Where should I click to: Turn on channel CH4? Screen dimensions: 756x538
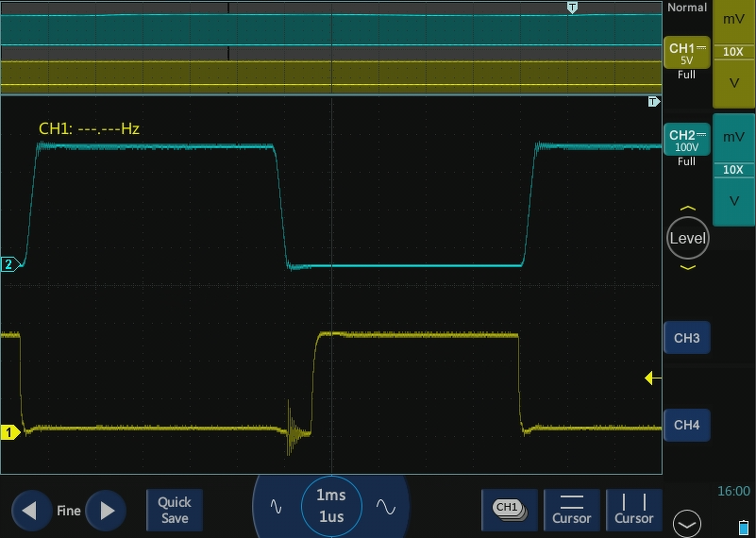point(687,425)
